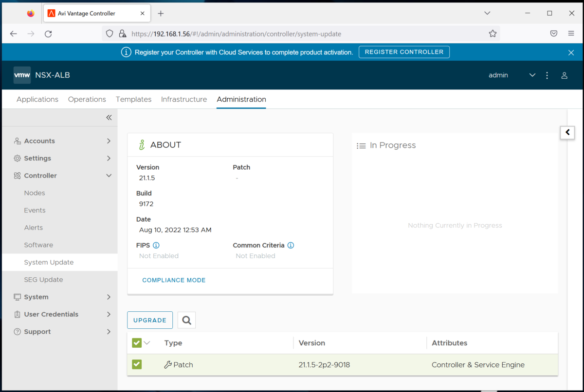
Task: Reload the page
Action: (48, 34)
